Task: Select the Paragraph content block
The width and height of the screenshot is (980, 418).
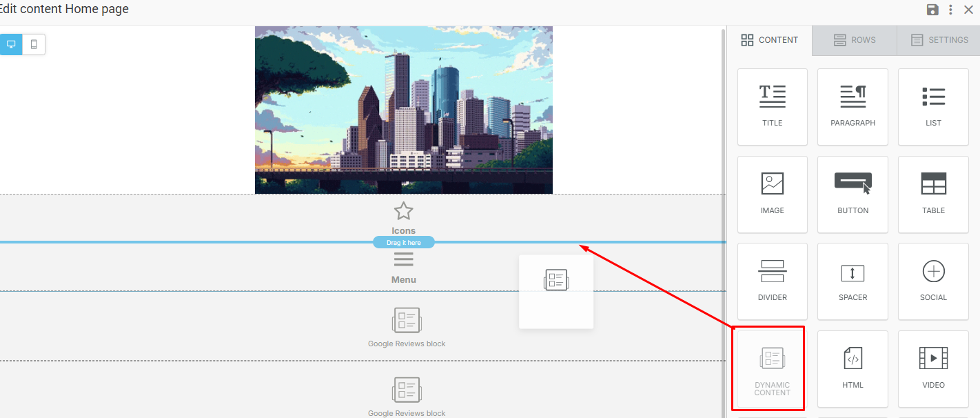Action: 853,107
